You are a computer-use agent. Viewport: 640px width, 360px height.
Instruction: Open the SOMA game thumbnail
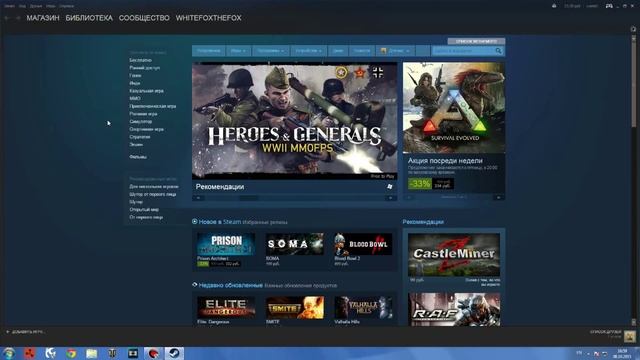295,244
